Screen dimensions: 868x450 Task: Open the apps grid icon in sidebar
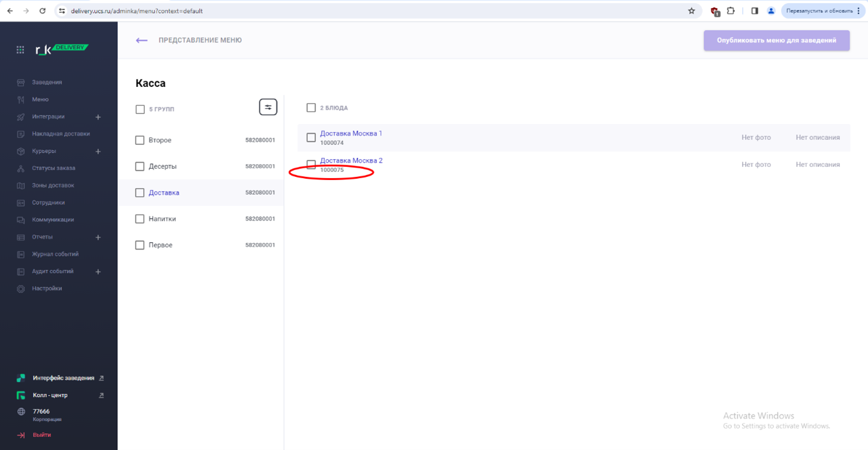(x=21, y=50)
